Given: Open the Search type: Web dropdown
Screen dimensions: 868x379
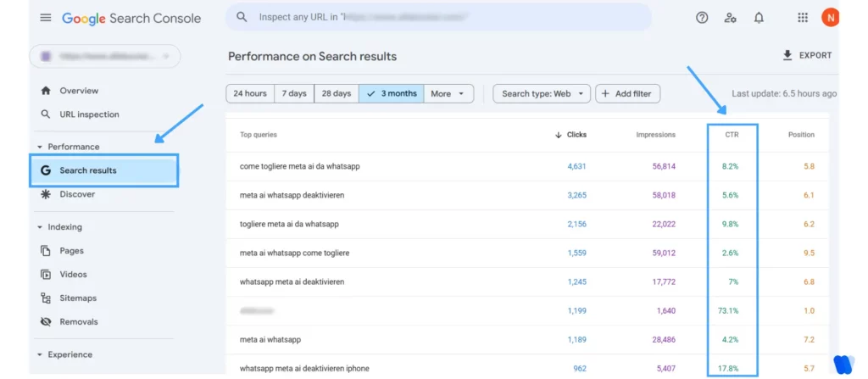Looking at the screenshot, I should coord(542,93).
